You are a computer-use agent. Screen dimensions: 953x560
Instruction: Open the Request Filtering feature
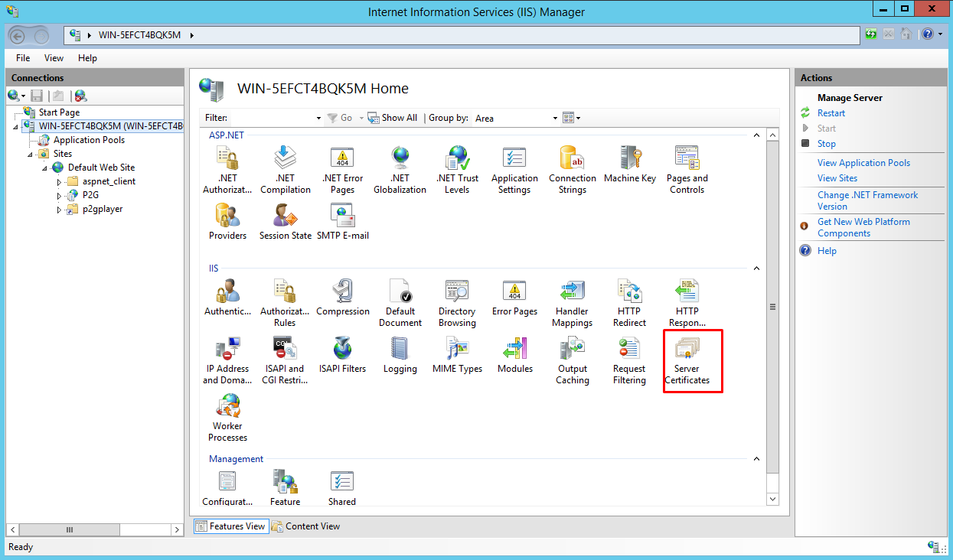tap(629, 360)
